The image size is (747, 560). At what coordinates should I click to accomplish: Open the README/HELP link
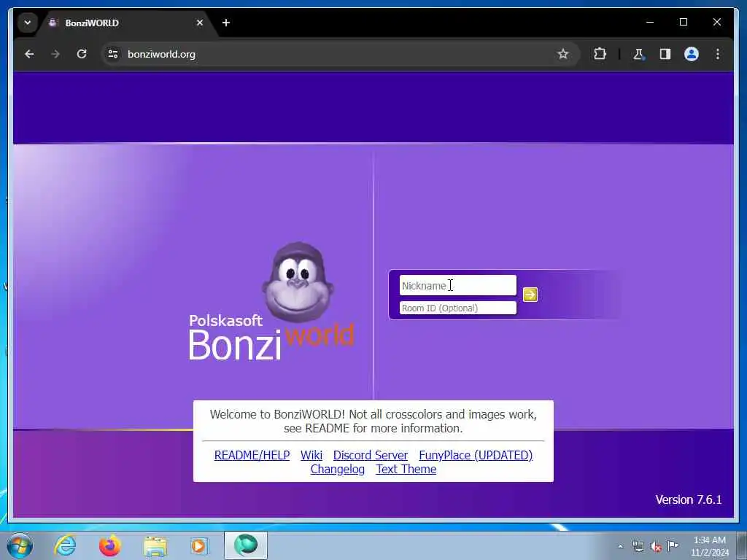[x=252, y=455]
